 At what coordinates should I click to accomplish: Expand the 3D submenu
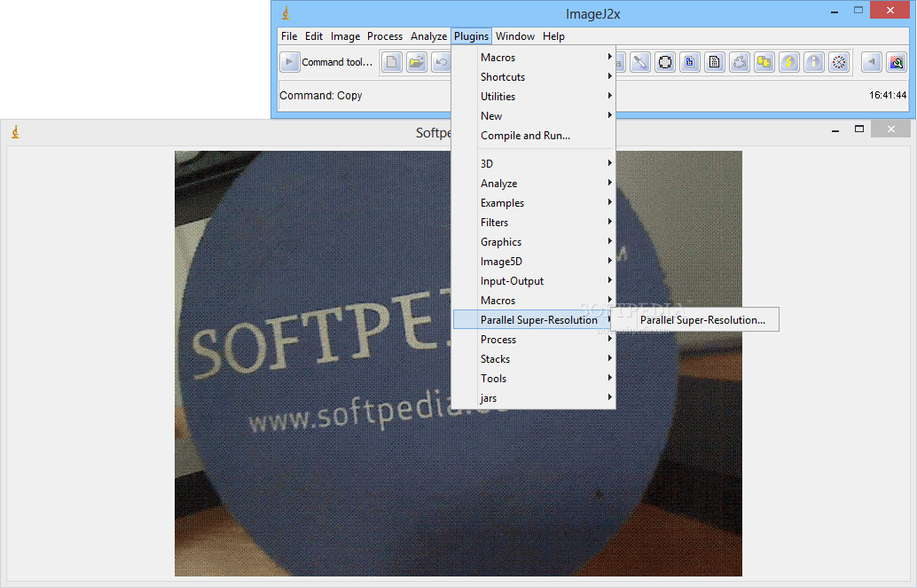(533, 164)
